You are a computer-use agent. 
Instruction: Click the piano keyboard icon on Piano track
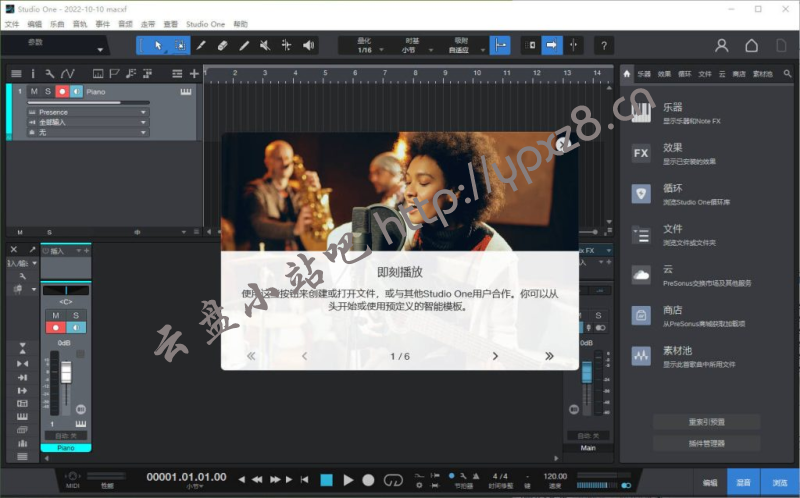(186, 92)
